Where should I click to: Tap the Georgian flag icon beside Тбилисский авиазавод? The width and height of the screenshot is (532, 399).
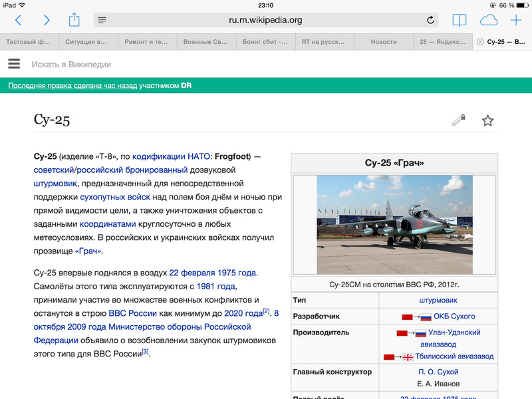point(408,357)
